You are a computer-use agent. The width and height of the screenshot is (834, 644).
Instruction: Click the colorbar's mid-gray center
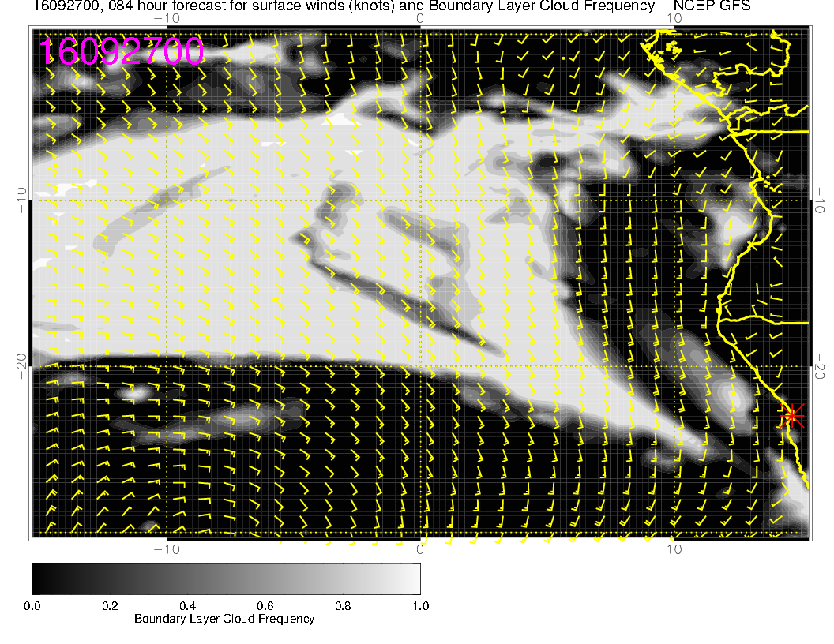226,578
